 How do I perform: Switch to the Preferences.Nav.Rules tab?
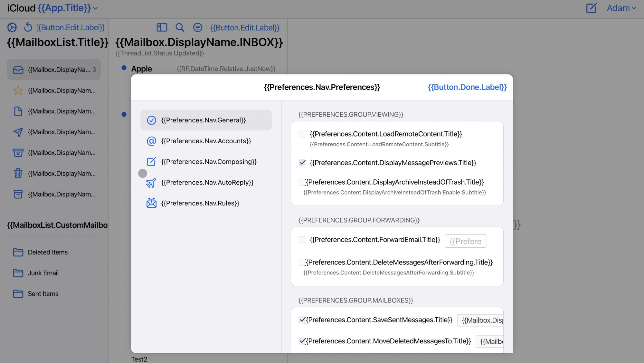tap(200, 203)
